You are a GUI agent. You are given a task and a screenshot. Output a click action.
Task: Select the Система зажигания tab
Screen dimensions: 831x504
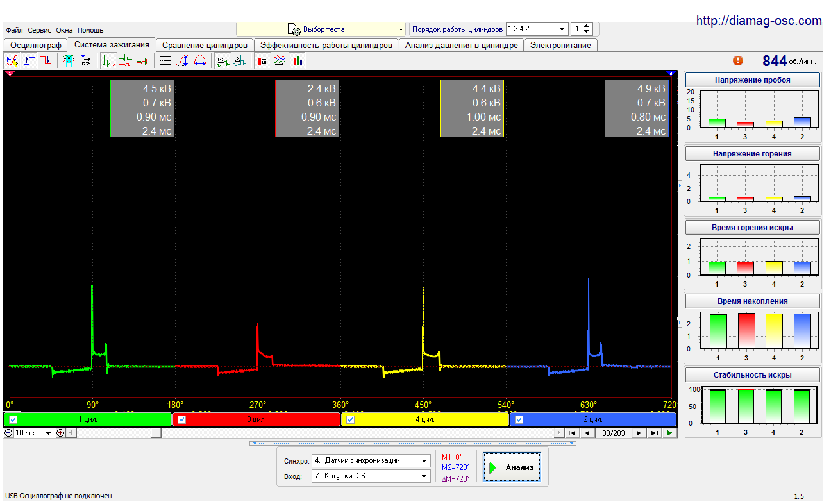point(112,44)
